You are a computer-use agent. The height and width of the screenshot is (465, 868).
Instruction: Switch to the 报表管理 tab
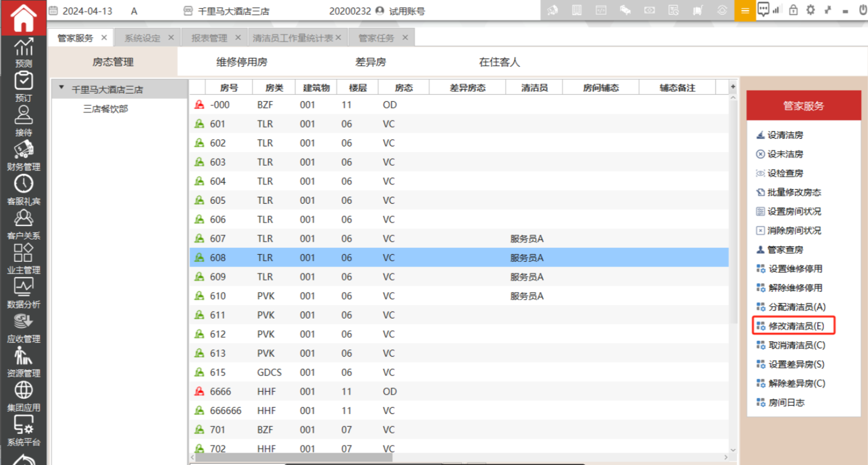point(209,38)
